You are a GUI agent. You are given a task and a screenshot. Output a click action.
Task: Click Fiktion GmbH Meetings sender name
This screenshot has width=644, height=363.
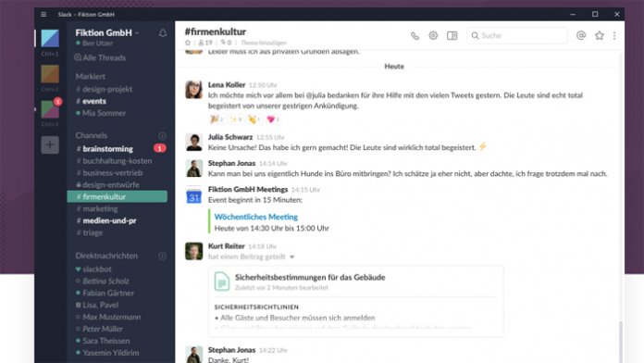click(248, 189)
